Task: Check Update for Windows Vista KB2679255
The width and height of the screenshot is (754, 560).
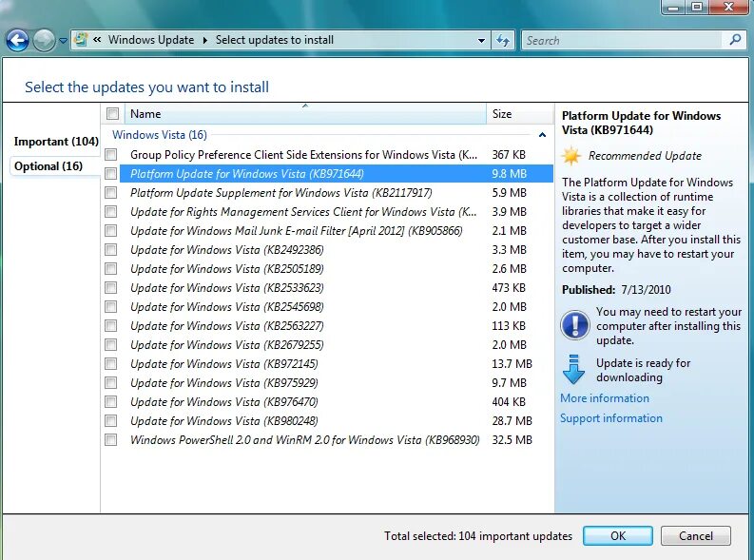Action: [111, 345]
